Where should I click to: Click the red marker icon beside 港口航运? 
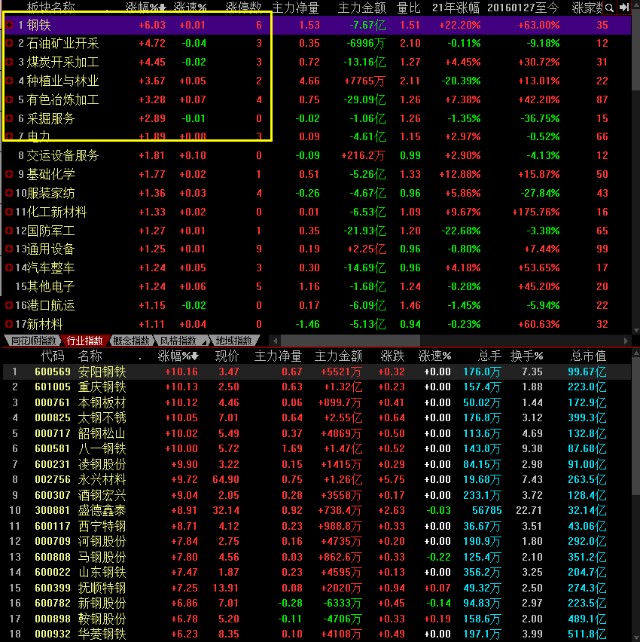(9, 305)
